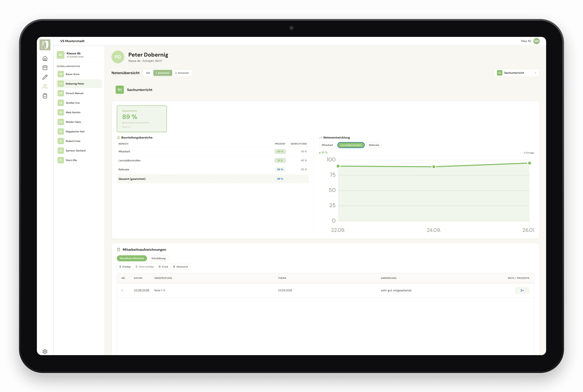Click the 4b class badge
This screenshot has width=583, height=392.
click(61, 55)
